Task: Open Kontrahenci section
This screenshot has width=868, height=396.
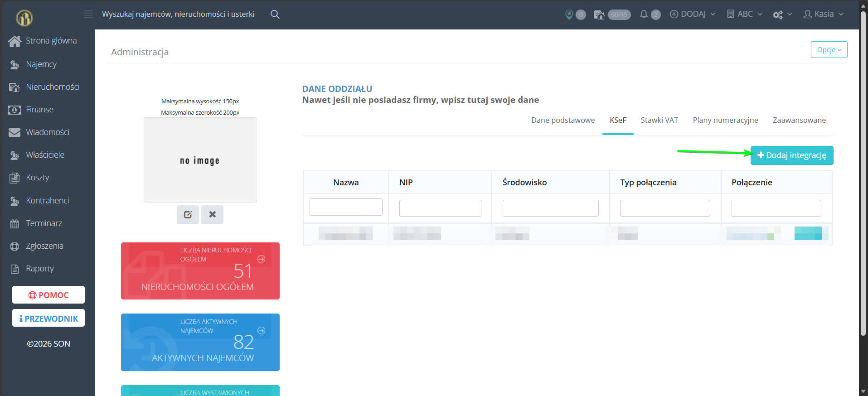Action: pos(48,200)
